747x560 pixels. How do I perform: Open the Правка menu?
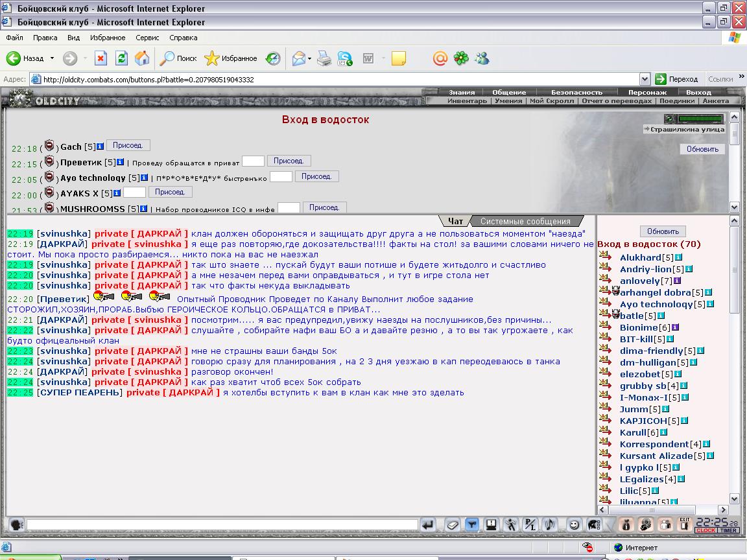[45, 38]
